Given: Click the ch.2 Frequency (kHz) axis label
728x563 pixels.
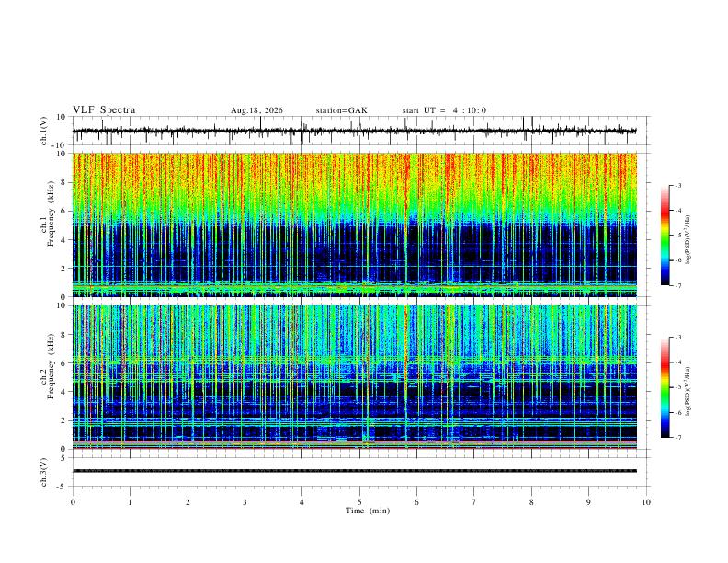Looking at the screenshot, I should [x=47, y=366].
